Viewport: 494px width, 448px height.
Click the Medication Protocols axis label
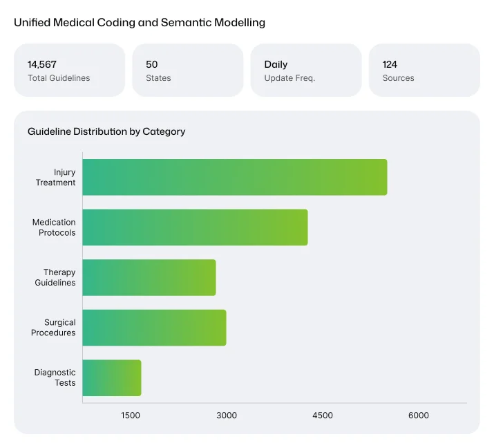coord(54,227)
